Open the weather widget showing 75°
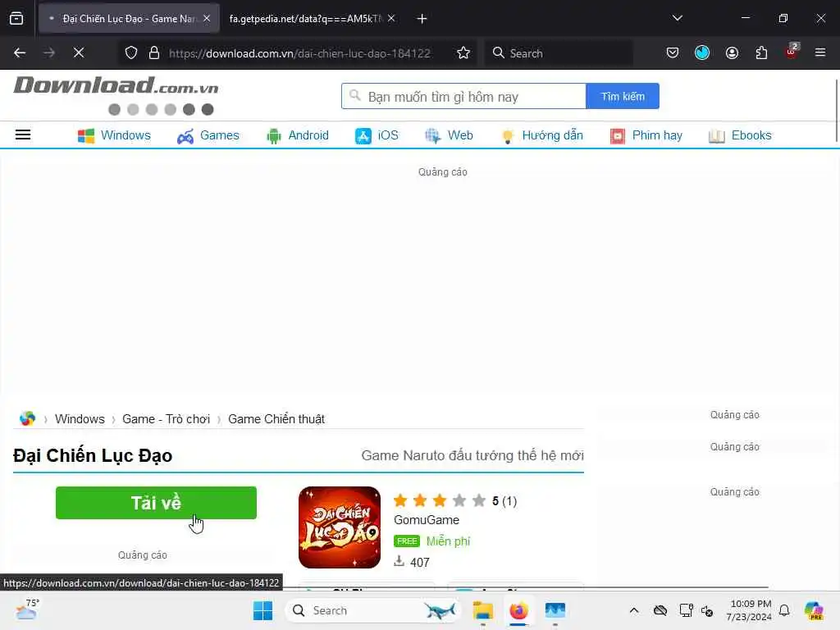The height and width of the screenshot is (630, 840). coord(27,609)
